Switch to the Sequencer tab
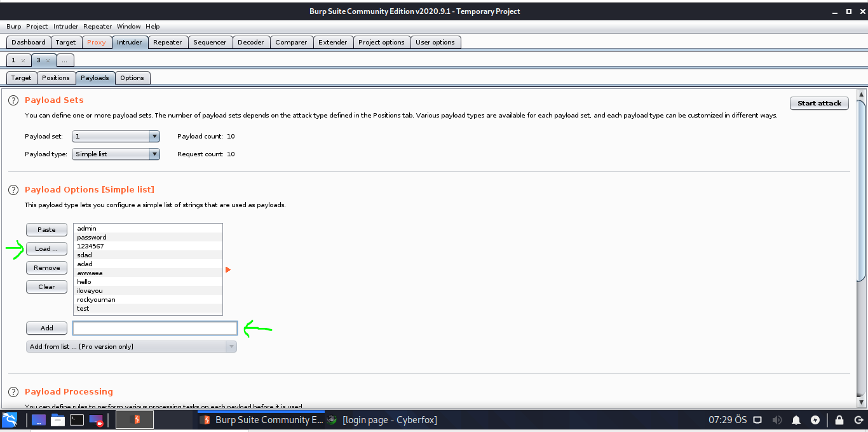Image resolution: width=868 pixels, height=432 pixels. pos(210,43)
